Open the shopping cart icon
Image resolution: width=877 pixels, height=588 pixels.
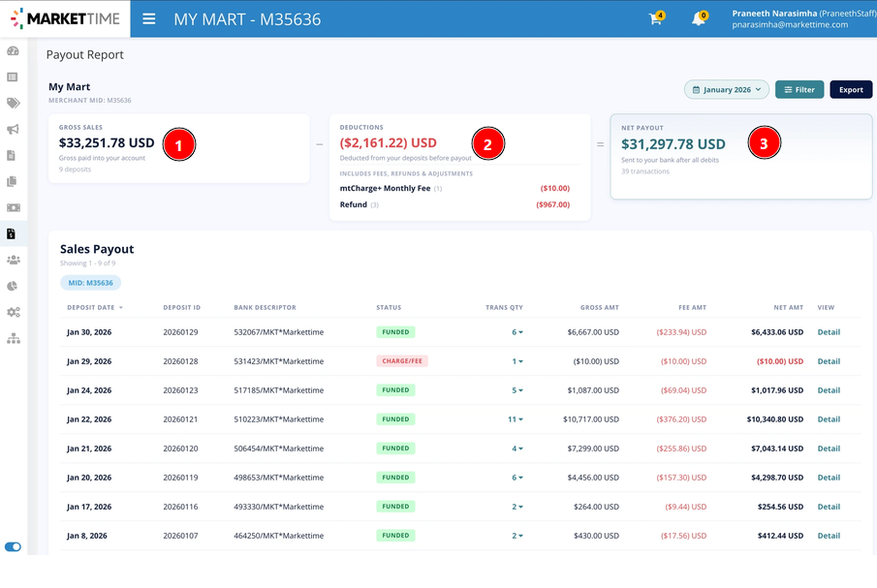coord(655,18)
